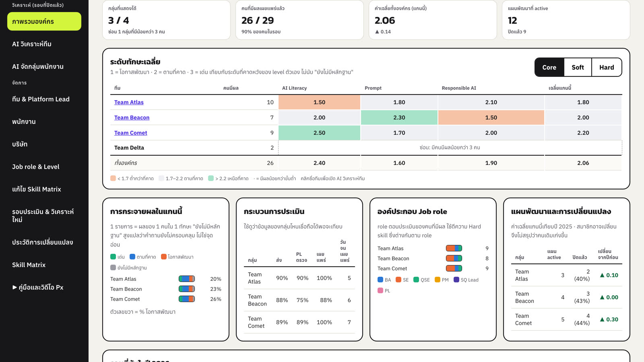Click Team Beacon Job role composition bar
This screenshot has width=644, height=362.
tap(454, 258)
